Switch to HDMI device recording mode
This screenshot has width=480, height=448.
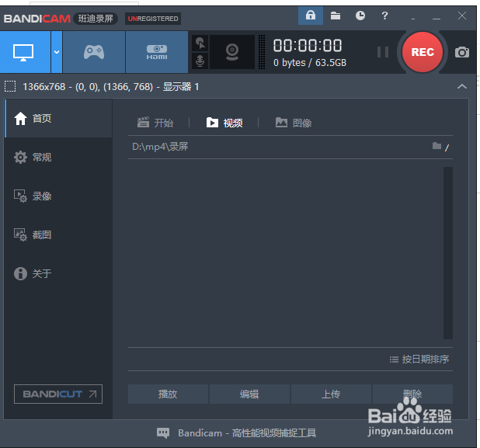click(x=157, y=52)
